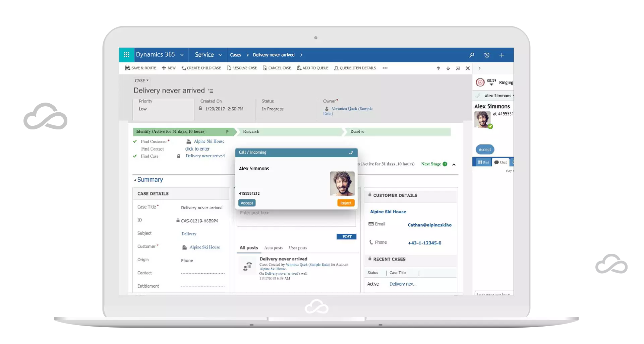644x344 pixels.
Task: Open Alpine Ski House customer field link
Action: tap(204, 247)
